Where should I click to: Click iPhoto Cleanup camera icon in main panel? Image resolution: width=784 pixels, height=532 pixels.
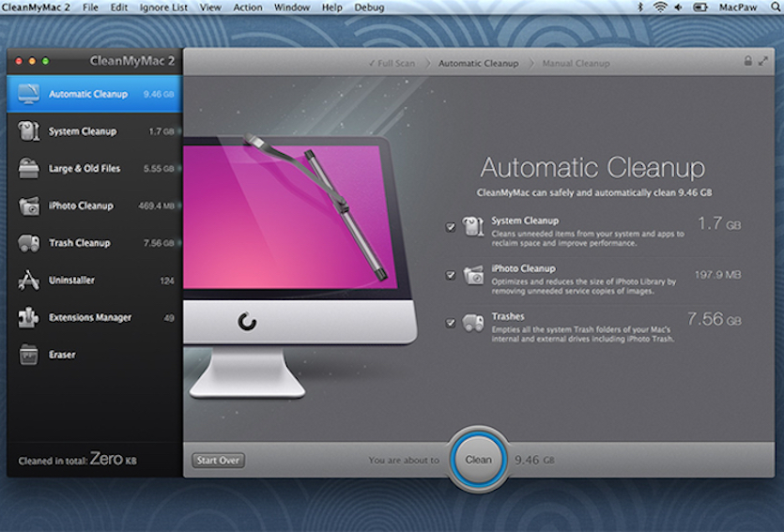click(473, 274)
